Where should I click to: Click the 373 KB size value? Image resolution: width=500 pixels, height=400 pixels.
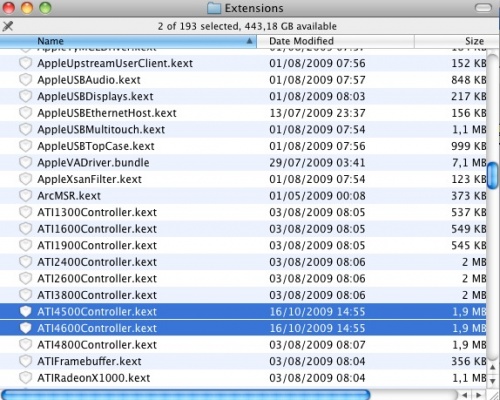469,196
